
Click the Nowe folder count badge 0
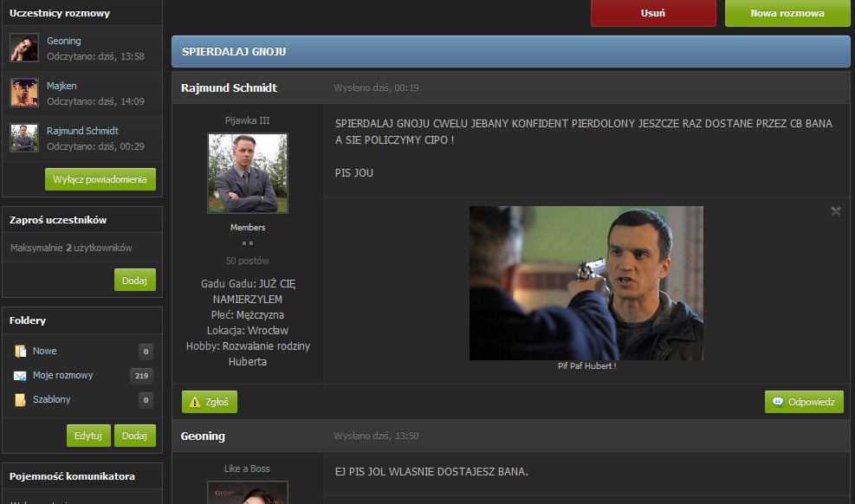[x=146, y=352]
